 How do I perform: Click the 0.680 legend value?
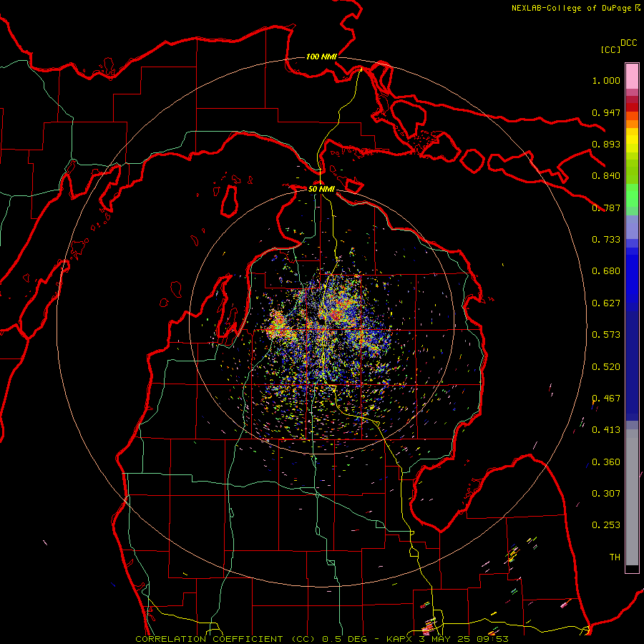click(606, 271)
